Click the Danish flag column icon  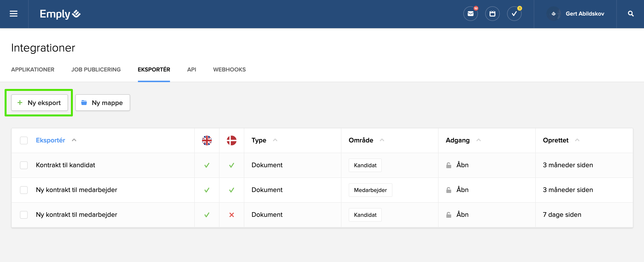tap(231, 140)
